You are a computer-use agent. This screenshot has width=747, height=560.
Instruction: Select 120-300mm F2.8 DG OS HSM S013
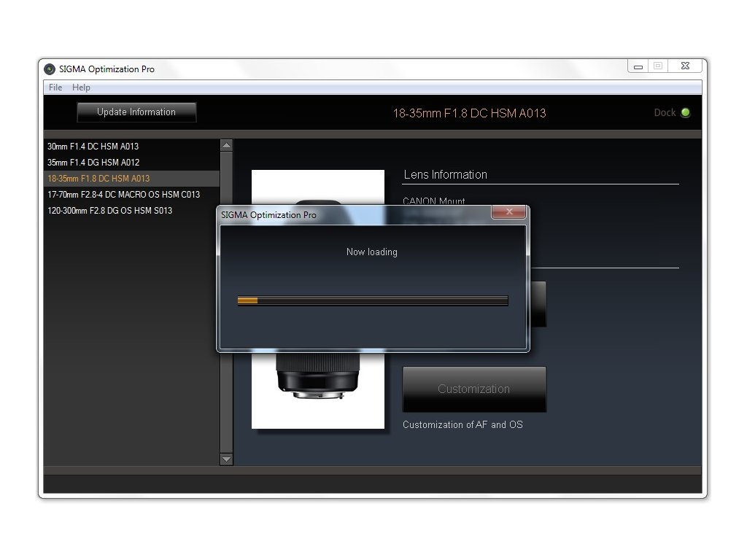(131, 211)
